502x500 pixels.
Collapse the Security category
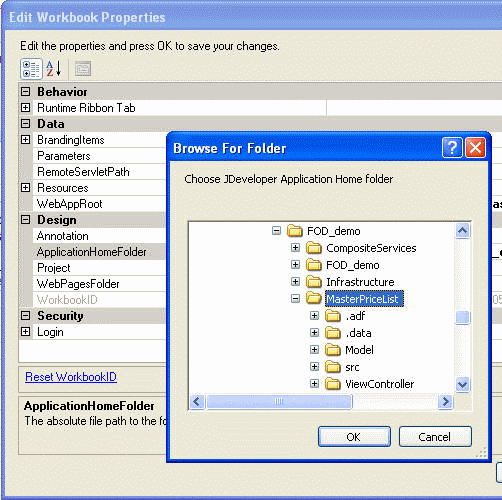coord(25,315)
